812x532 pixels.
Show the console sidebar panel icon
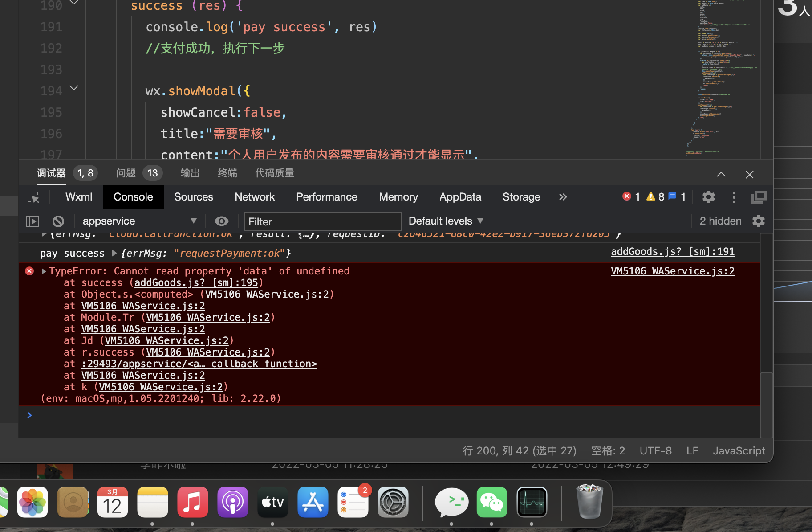(x=32, y=221)
